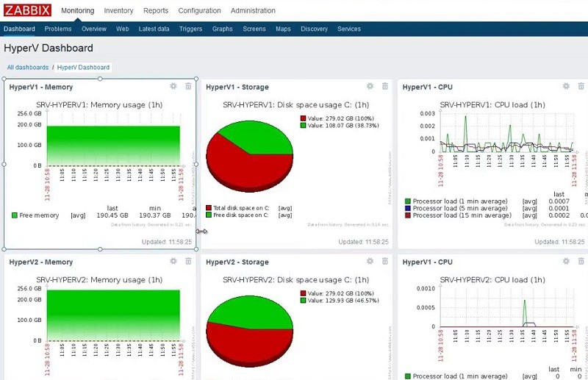Viewport: 588px width, 380px height.
Task: Delete HyperV1 - Storage widget with trash icon
Action: (384, 86)
